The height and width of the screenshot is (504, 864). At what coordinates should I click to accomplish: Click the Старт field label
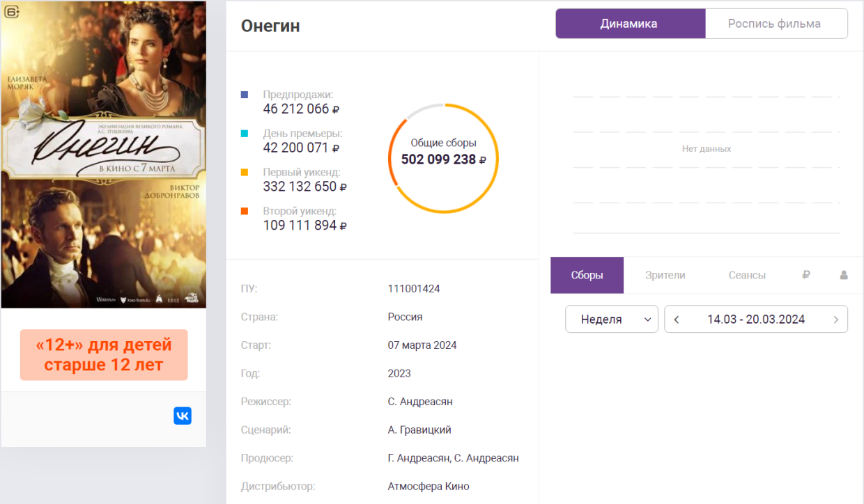256,345
